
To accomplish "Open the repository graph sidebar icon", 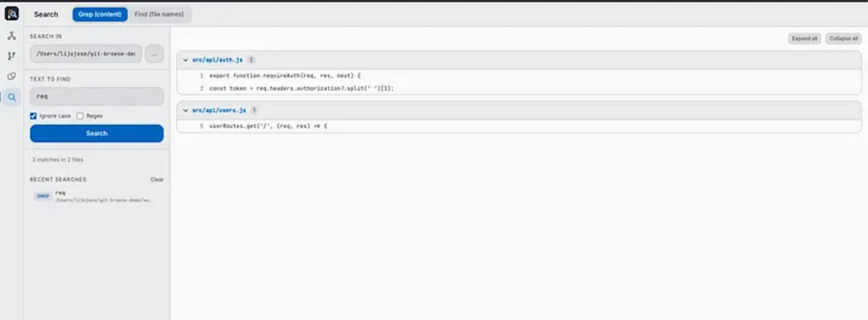I will coord(11,36).
